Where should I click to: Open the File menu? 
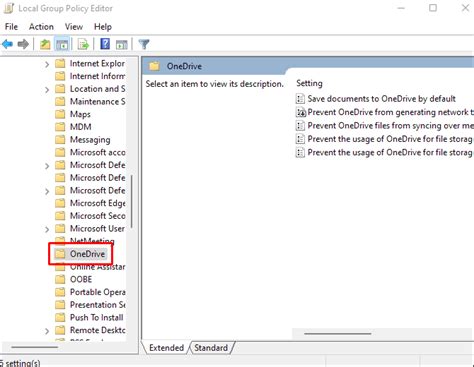[x=11, y=27]
